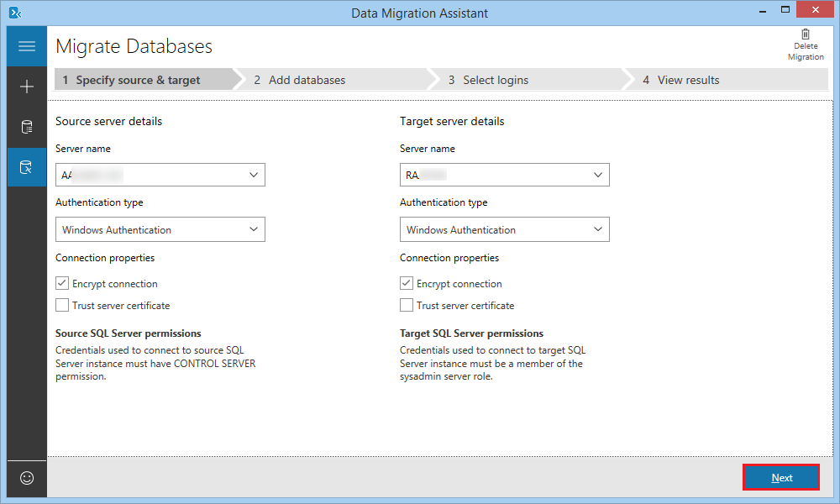Image resolution: width=840 pixels, height=504 pixels.
Task: Maximize the Data Migration Assistant window
Action: click(x=785, y=9)
